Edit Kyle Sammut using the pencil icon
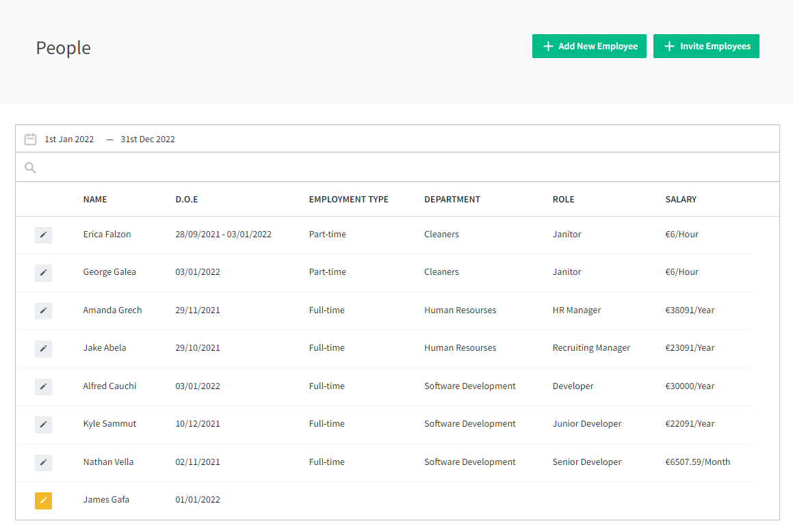 43,425
